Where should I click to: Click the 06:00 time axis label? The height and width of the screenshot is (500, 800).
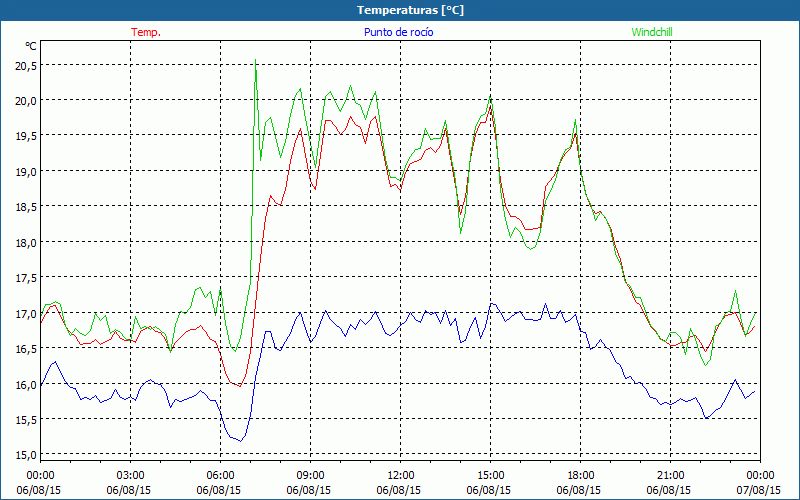click(x=220, y=476)
